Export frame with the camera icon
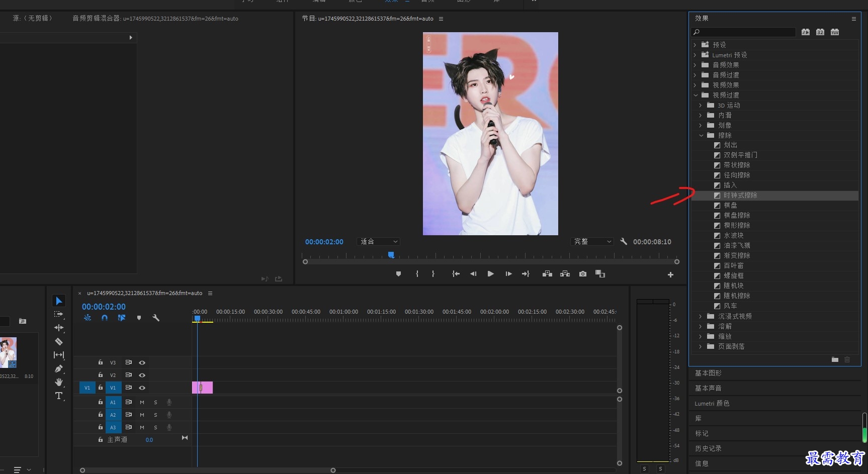The image size is (868, 474). pos(582,274)
